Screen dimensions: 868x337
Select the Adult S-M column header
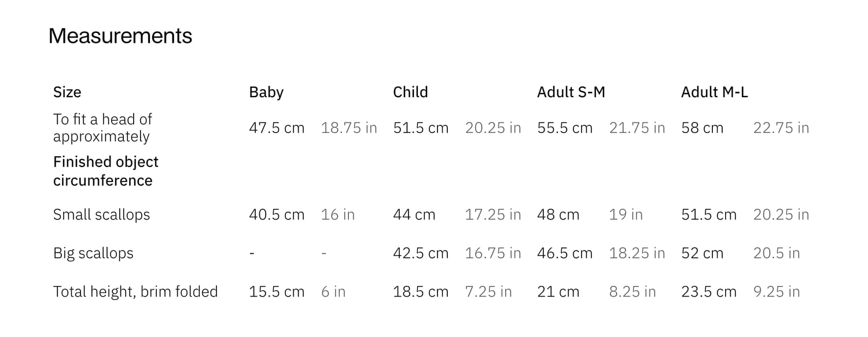571,92
